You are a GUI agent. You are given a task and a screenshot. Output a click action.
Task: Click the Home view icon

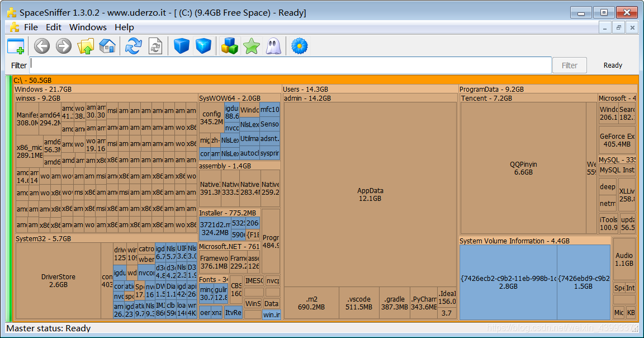pos(107,46)
